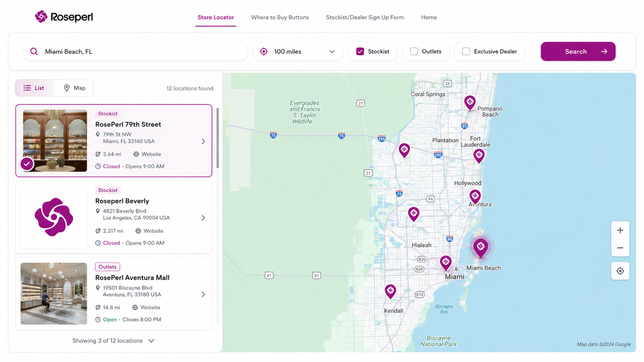Click the clock icon beside RosePerl 79th Street hours
The width and height of the screenshot is (644, 362).
click(98, 166)
